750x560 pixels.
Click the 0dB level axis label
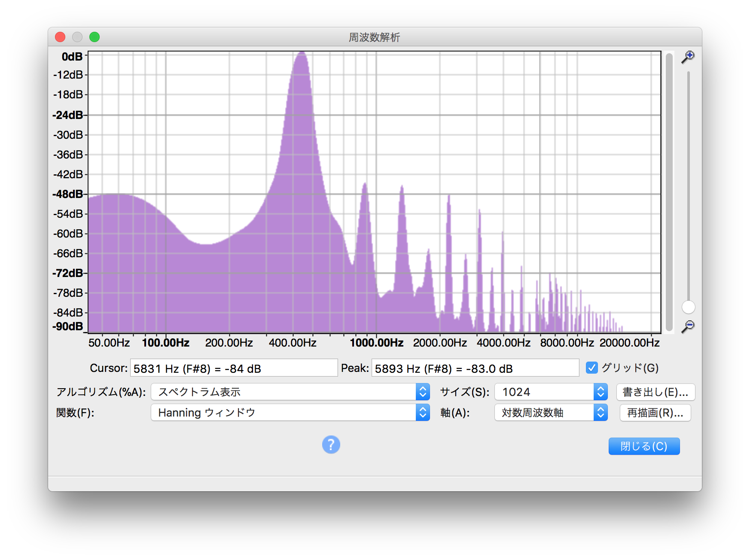[72, 57]
